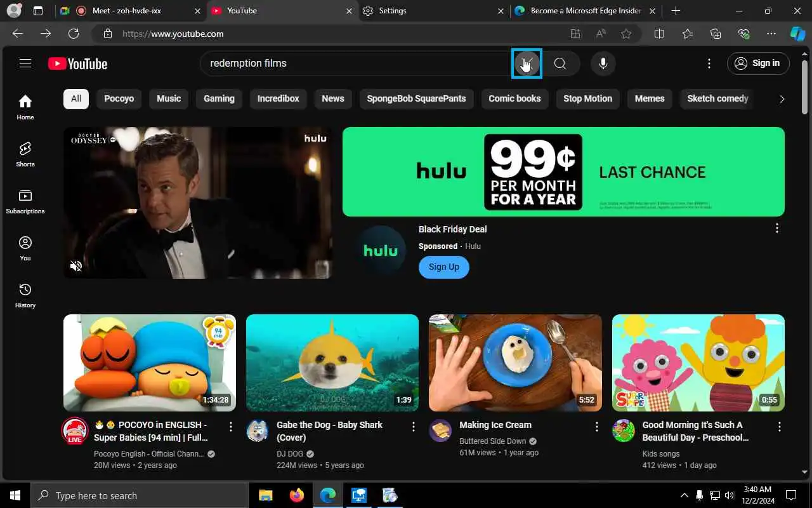Open Buttered Side Down channel avatar
812x508 pixels.
tap(440, 431)
